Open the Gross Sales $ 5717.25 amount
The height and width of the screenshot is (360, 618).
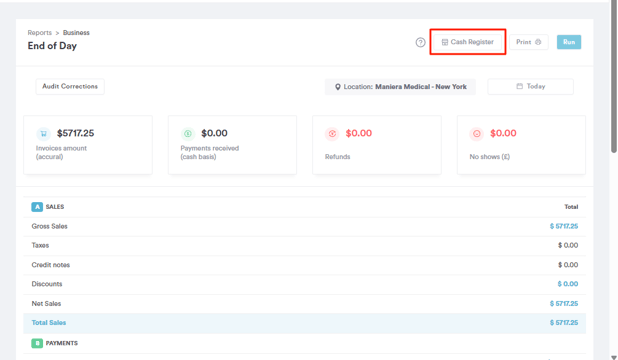pos(564,226)
